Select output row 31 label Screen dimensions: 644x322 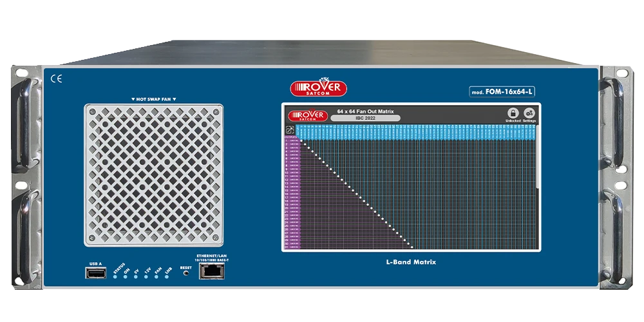tap(292, 247)
